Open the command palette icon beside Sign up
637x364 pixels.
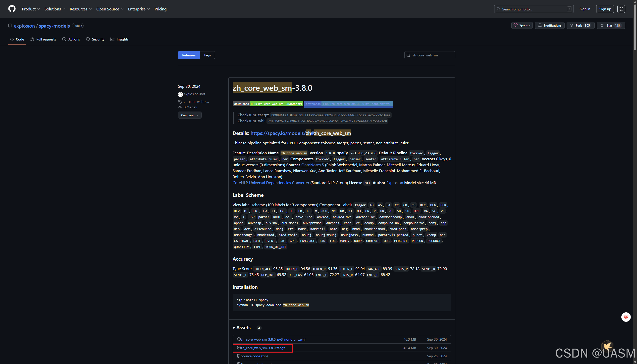click(621, 9)
